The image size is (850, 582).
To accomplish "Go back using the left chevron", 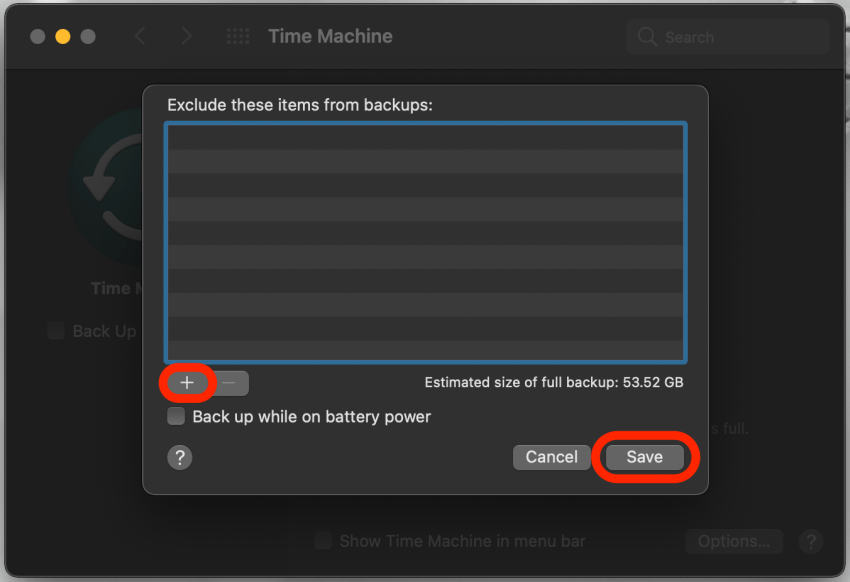I will tap(140, 37).
